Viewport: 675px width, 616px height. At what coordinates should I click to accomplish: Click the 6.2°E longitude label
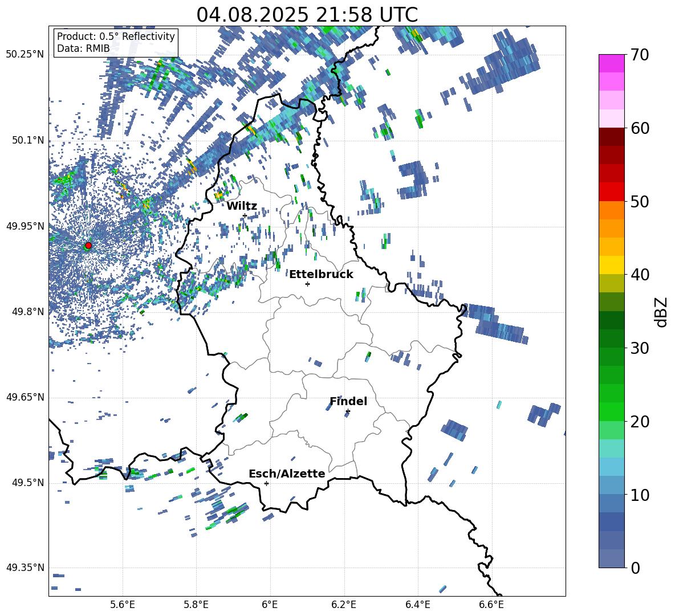(x=344, y=605)
